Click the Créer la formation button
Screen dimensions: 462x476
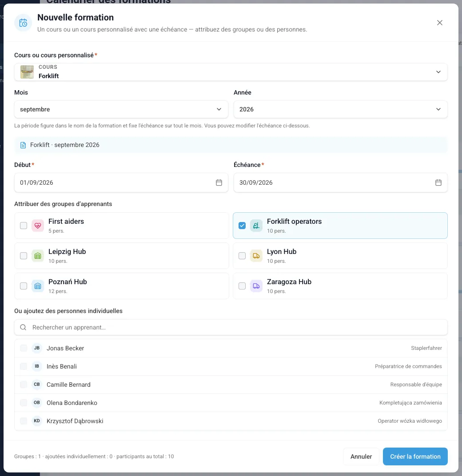pos(415,456)
